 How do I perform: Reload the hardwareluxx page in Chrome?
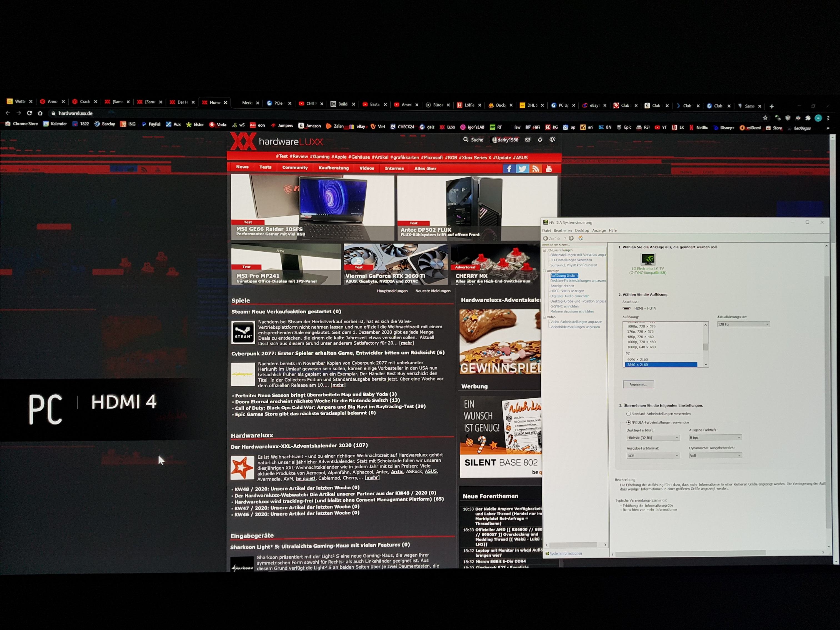coord(29,113)
